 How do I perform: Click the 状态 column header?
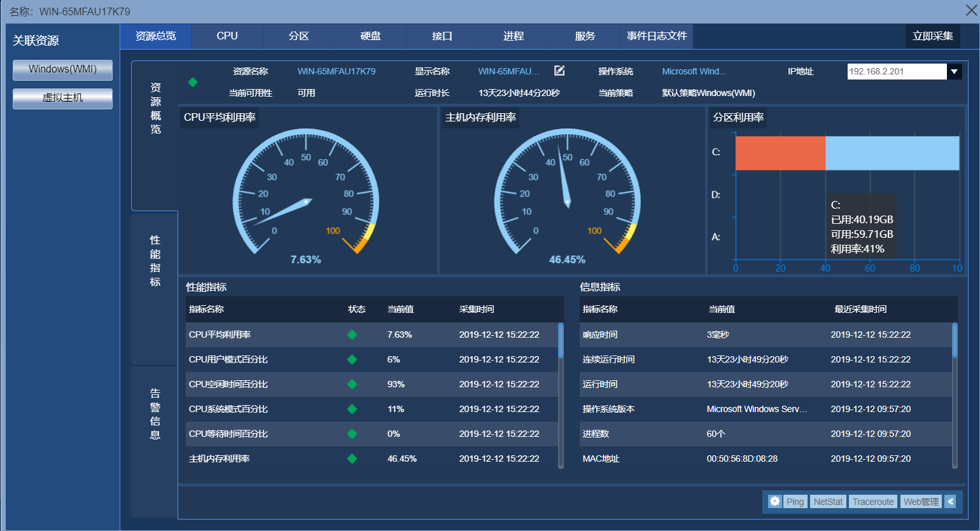(357, 309)
